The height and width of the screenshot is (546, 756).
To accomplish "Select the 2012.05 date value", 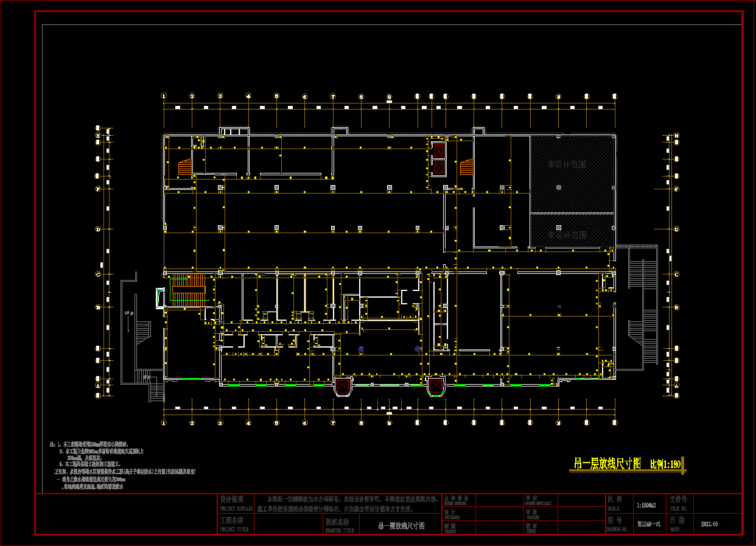I will [x=710, y=523].
